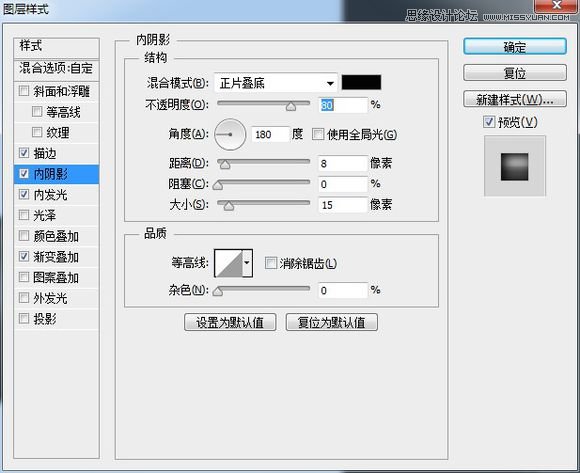Click the 复位为默认值 button
The height and width of the screenshot is (473, 580).
point(332,322)
